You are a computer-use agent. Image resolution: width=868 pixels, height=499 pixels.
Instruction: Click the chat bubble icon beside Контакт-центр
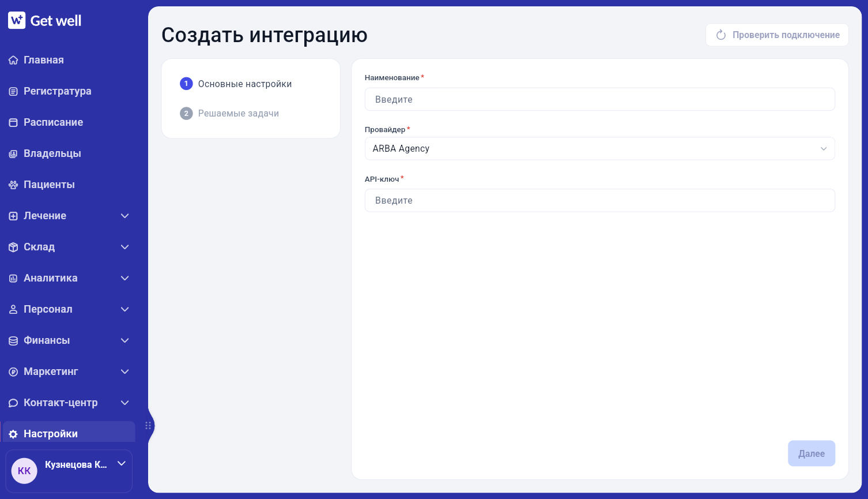[x=13, y=403]
